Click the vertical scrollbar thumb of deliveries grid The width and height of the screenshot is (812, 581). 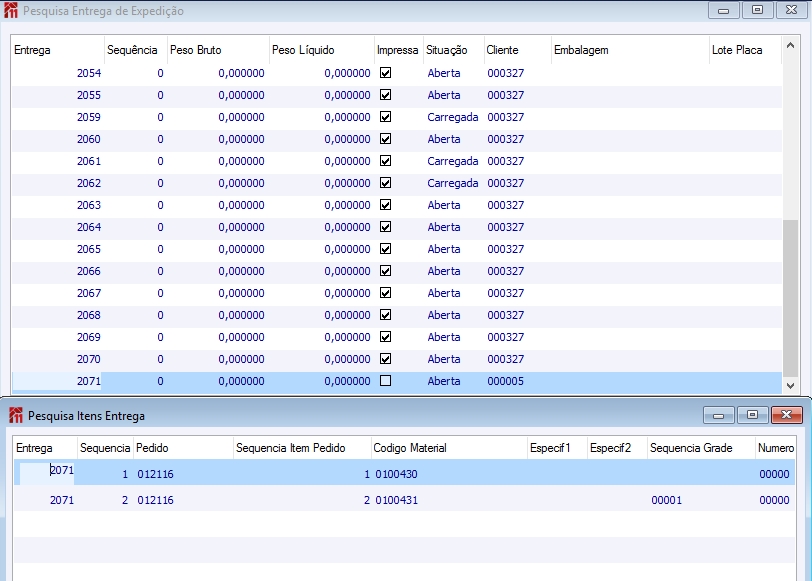point(790,298)
